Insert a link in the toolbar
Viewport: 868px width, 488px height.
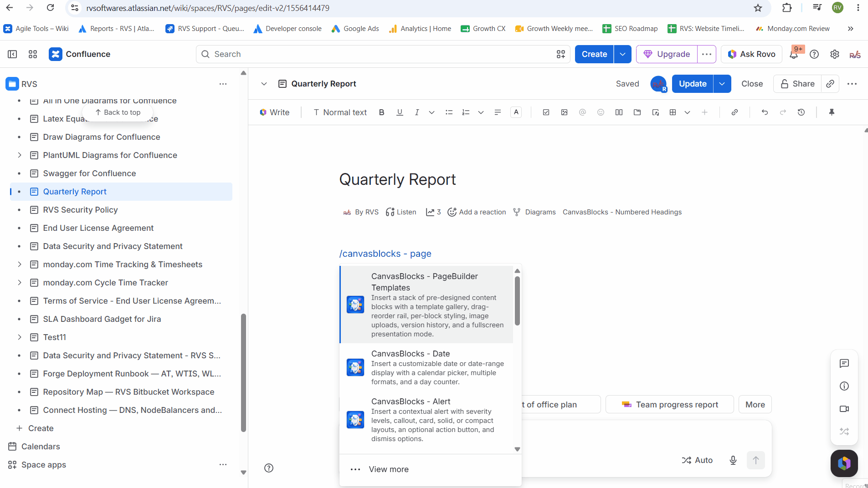tap(734, 112)
